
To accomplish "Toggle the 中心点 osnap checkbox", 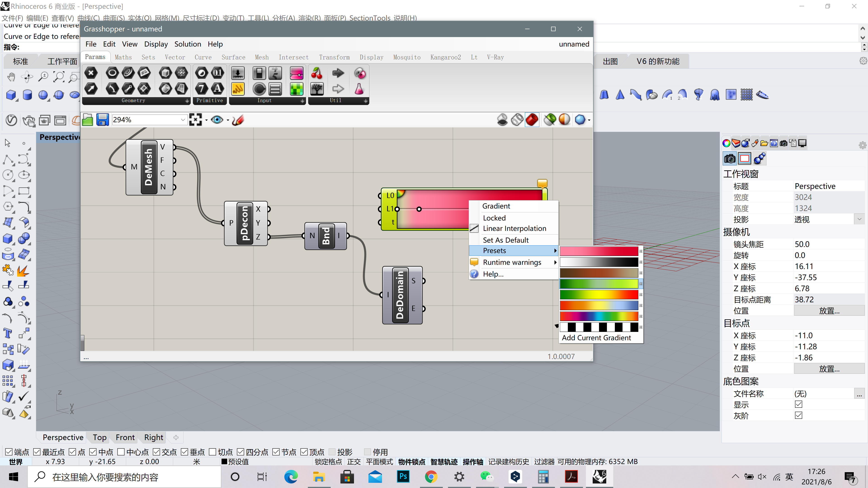I will click(x=121, y=452).
